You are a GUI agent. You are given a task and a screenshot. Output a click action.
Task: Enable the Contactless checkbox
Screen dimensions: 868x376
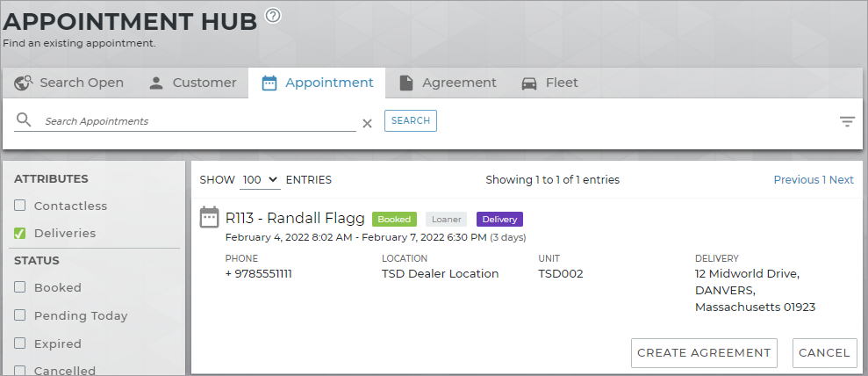click(20, 206)
